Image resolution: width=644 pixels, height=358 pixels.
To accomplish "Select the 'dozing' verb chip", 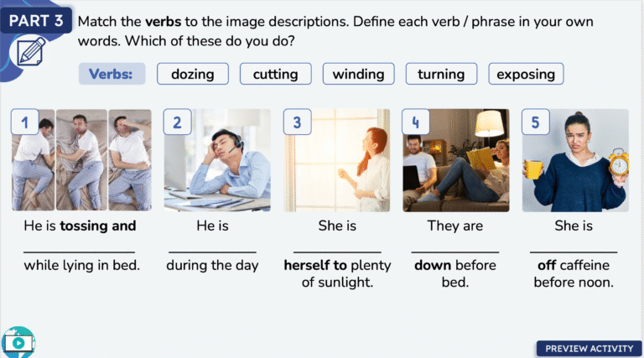I will (x=192, y=74).
